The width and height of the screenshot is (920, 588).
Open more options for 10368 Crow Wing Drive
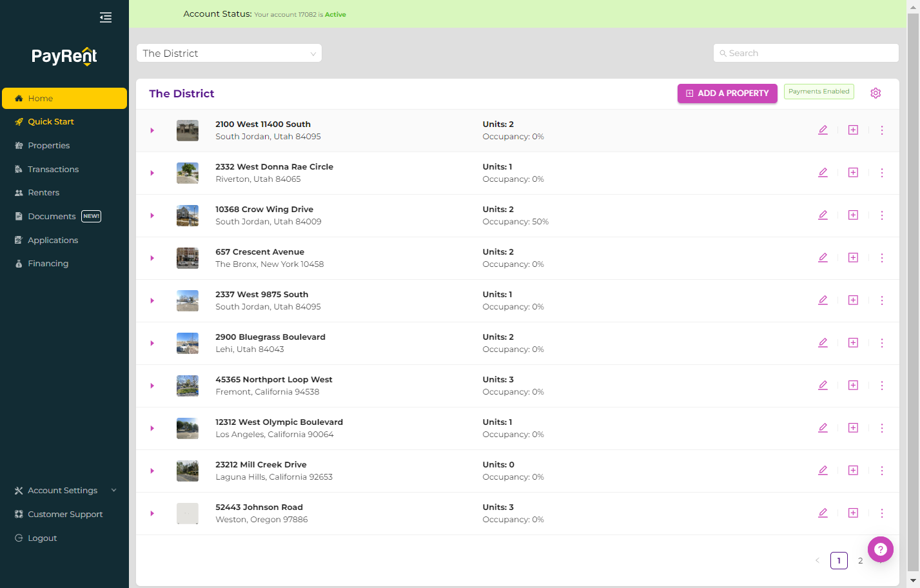pyautogui.click(x=882, y=215)
